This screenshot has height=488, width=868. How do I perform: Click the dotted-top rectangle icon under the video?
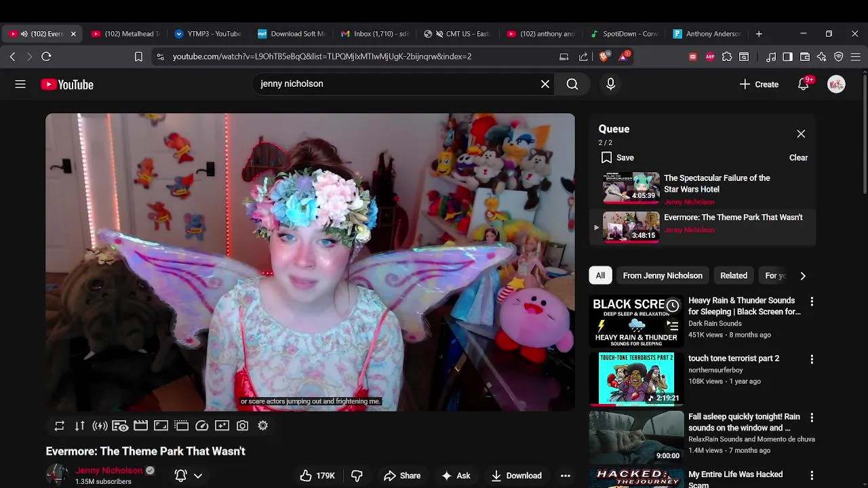click(x=181, y=426)
